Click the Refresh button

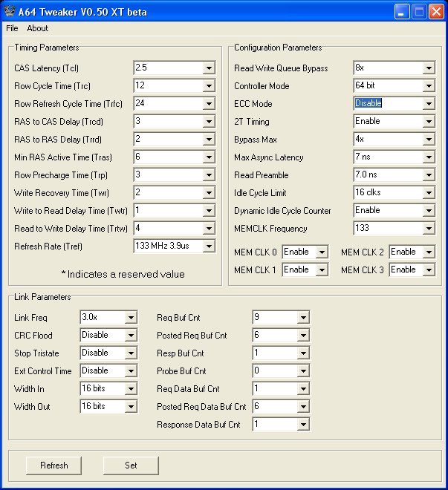(53, 465)
